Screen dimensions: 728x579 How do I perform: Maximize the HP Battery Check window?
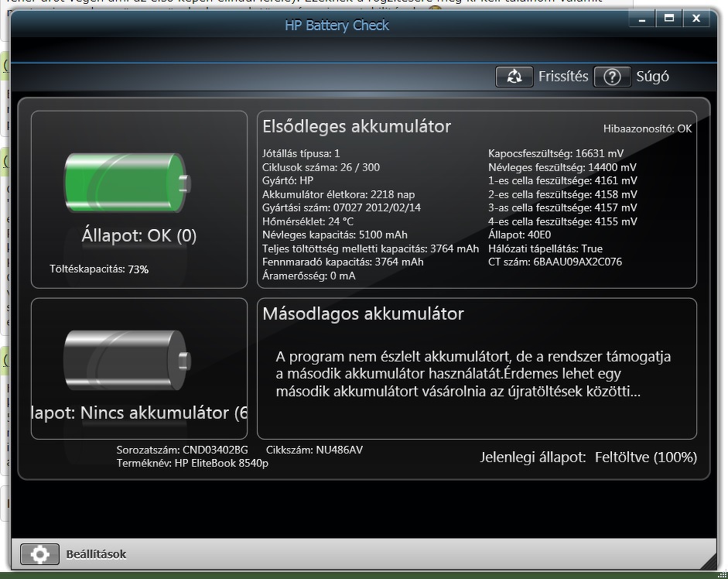point(669,19)
